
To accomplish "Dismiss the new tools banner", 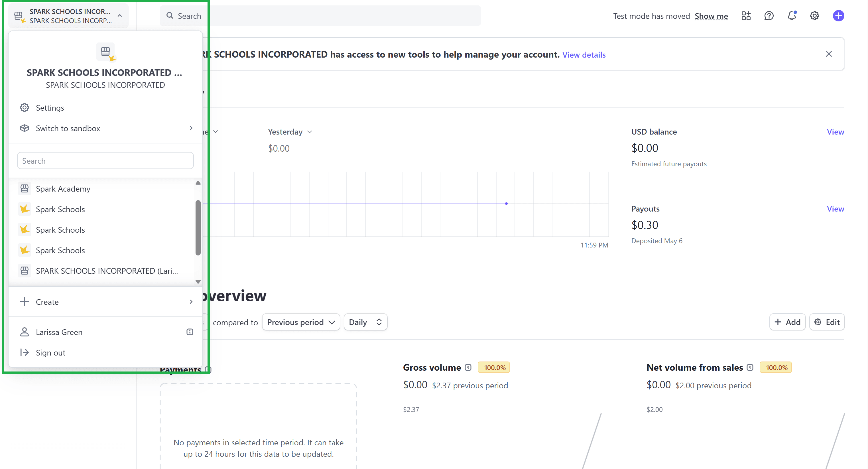I will (x=829, y=54).
